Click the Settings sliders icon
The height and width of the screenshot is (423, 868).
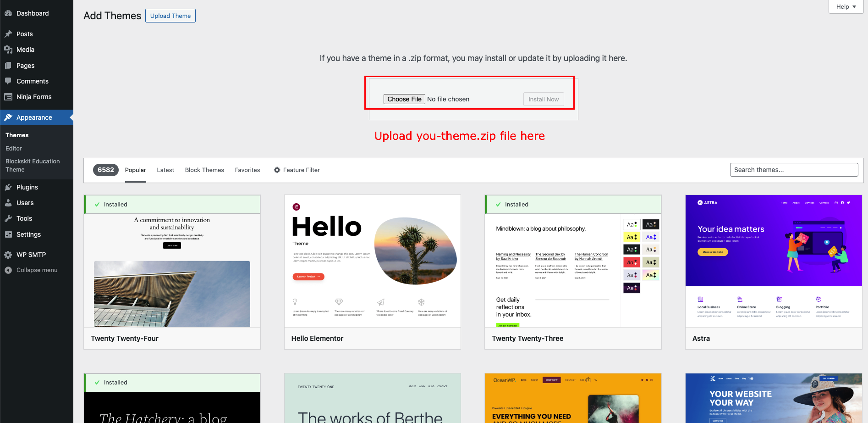pyautogui.click(x=8, y=234)
